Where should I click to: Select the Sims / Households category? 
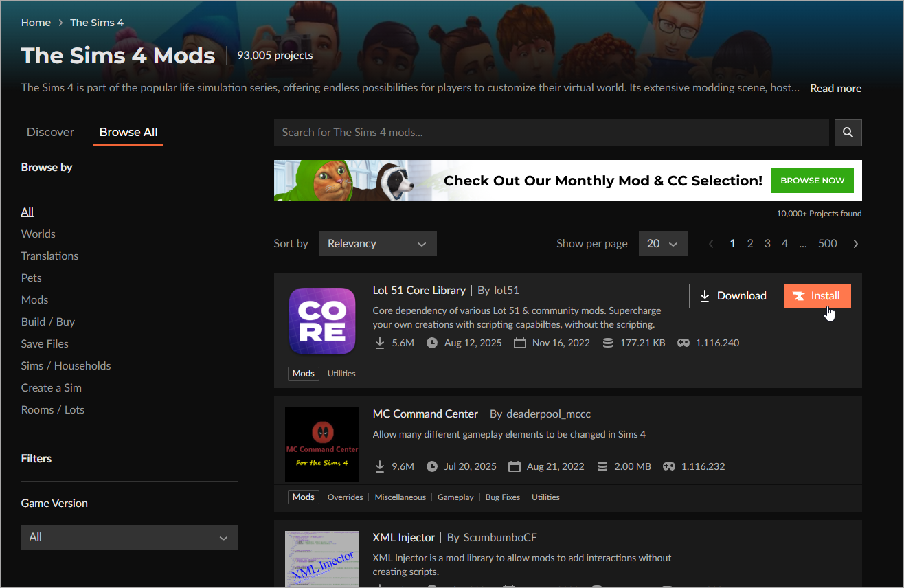(x=66, y=365)
